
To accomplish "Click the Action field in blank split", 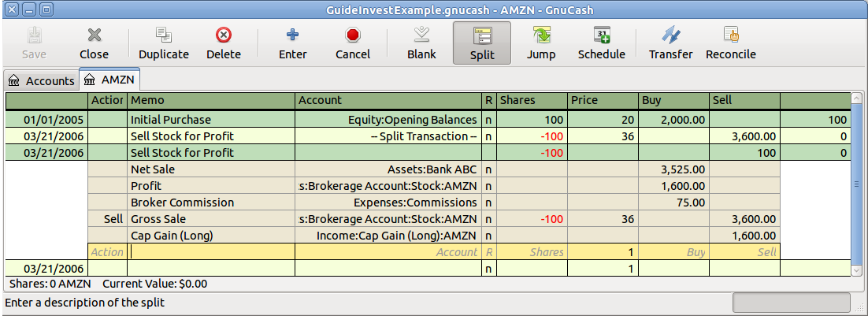I will (107, 252).
